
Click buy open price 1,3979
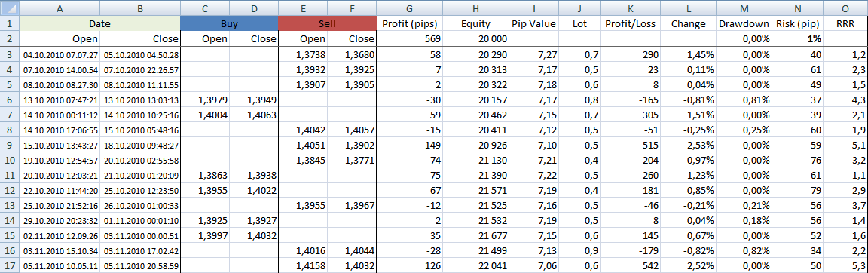coord(205,100)
